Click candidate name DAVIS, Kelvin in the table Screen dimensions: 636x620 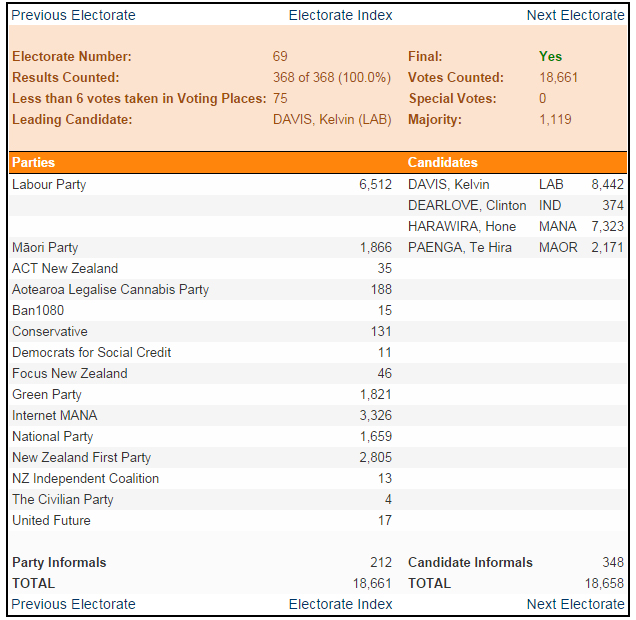click(449, 184)
